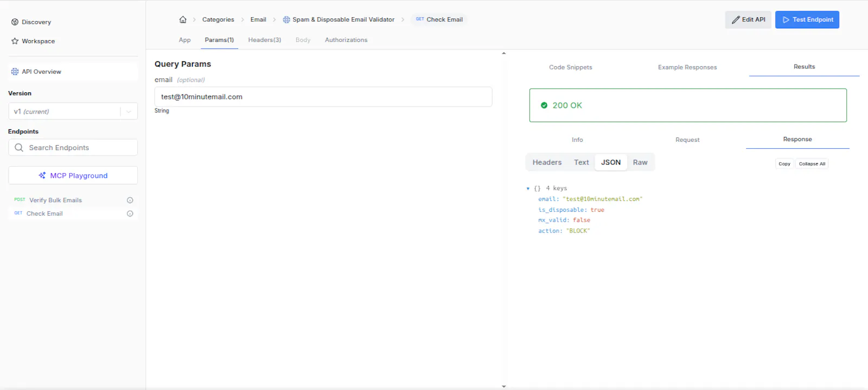
Task: Click is_disposable: true line
Action: pos(571,210)
